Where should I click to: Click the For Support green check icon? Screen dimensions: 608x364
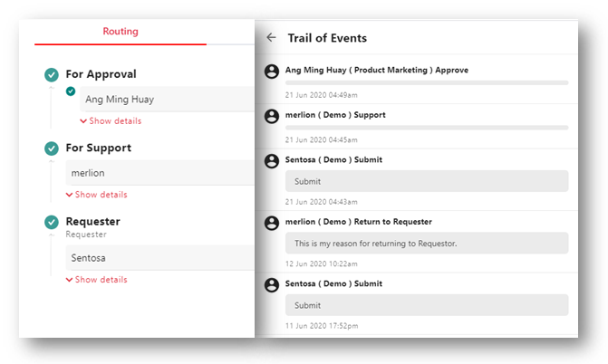tap(52, 148)
